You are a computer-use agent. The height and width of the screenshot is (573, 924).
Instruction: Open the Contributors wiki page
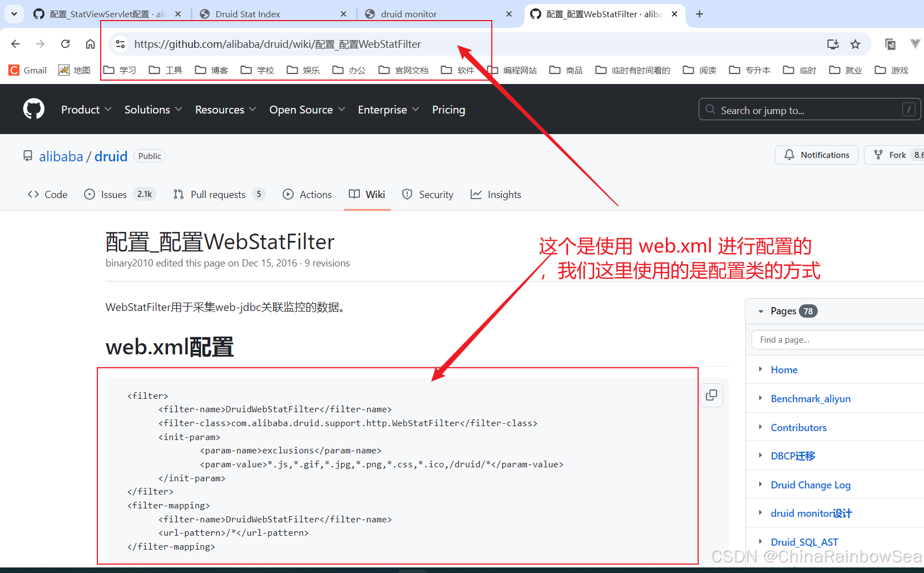(x=798, y=427)
